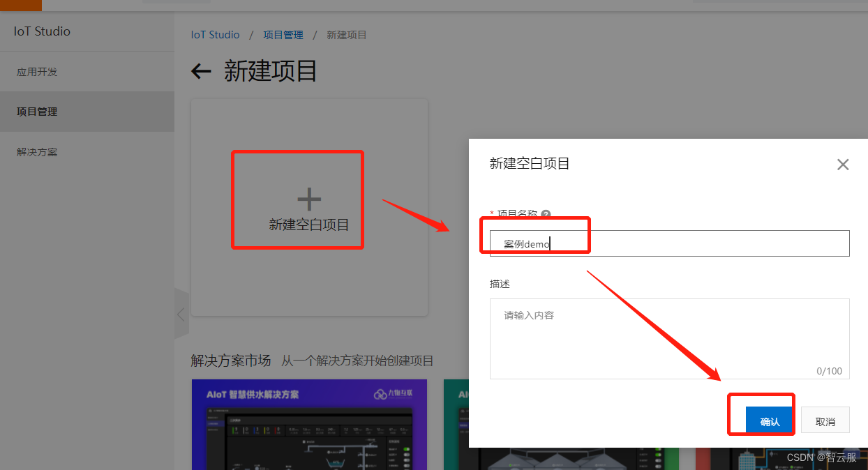Click the IoT Studio title in the sidebar
This screenshot has height=470, width=868.
tap(40, 31)
